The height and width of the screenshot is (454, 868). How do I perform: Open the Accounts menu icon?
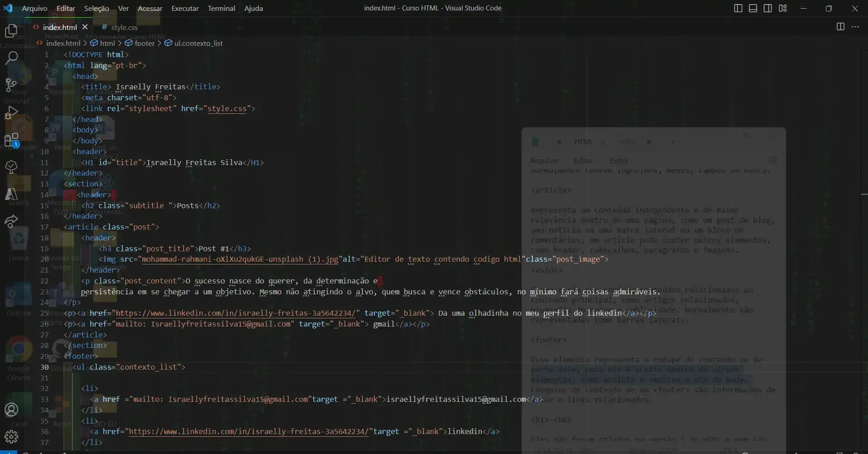tap(11, 410)
